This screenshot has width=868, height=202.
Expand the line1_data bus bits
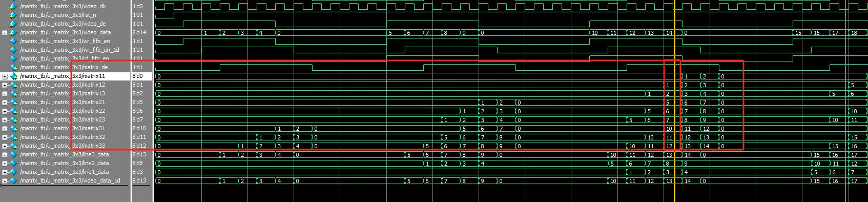(x=5, y=172)
